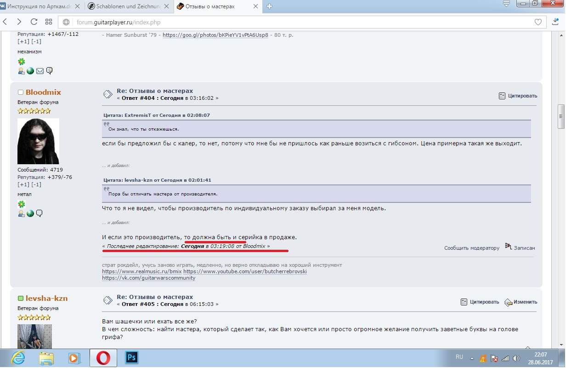Open a new browser tab

270,6
